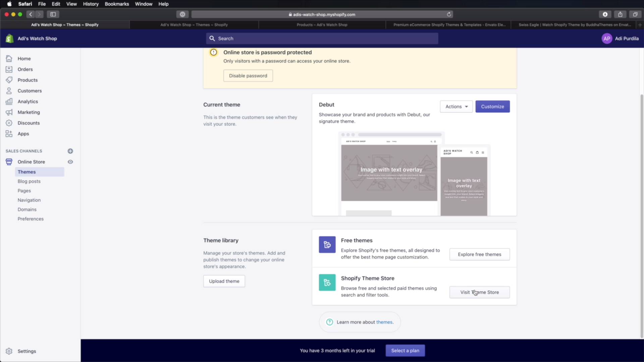644x362 pixels.
Task: Expand the Actions dropdown for Debut
Action: [x=456, y=107]
